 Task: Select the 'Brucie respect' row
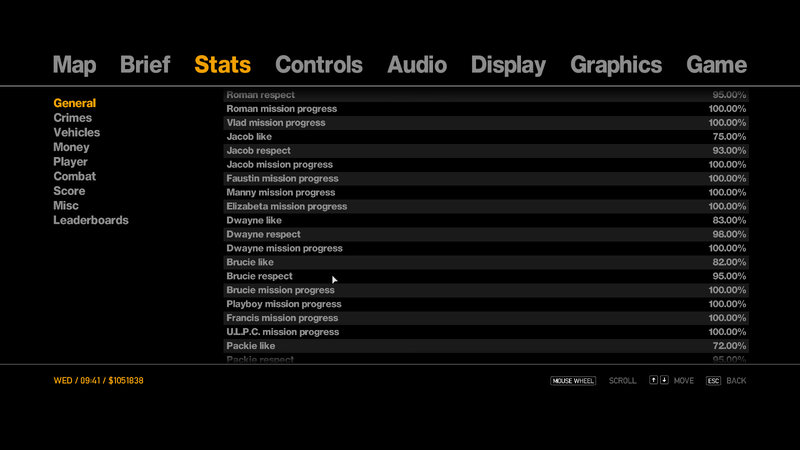coord(486,276)
